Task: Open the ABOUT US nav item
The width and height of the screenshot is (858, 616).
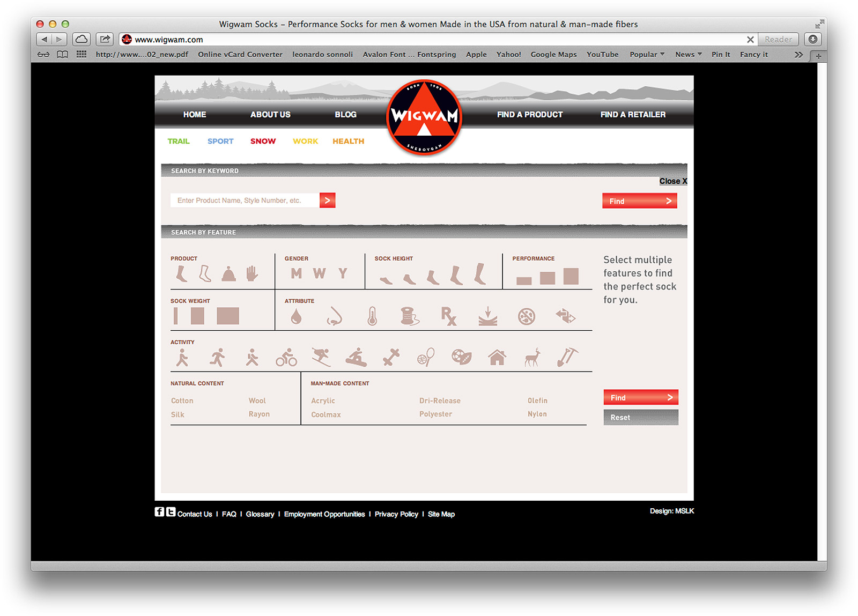Action: pos(270,115)
